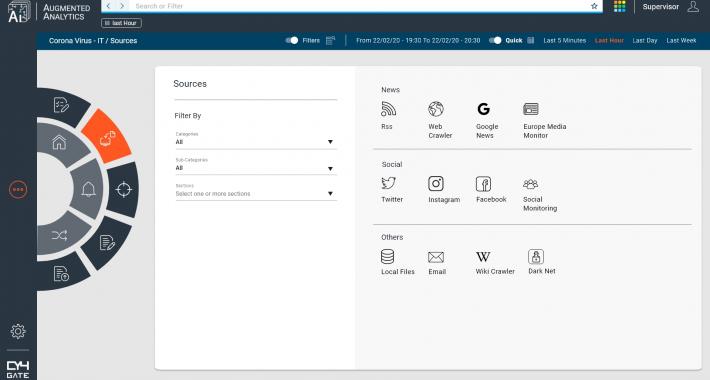Viewport: 710px width, 380px height.
Task: Select the Google News source
Action: [x=486, y=120]
